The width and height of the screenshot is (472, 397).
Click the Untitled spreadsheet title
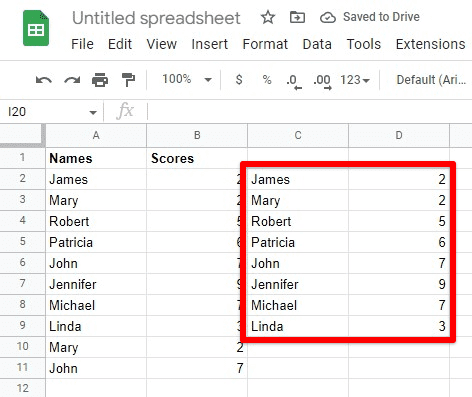pyautogui.click(x=156, y=18)
